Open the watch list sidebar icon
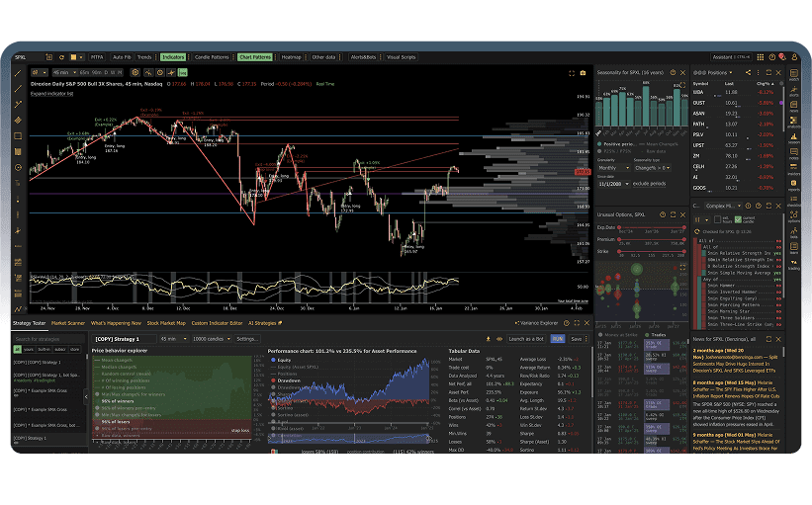812x505 pixels. coord(794,75)
